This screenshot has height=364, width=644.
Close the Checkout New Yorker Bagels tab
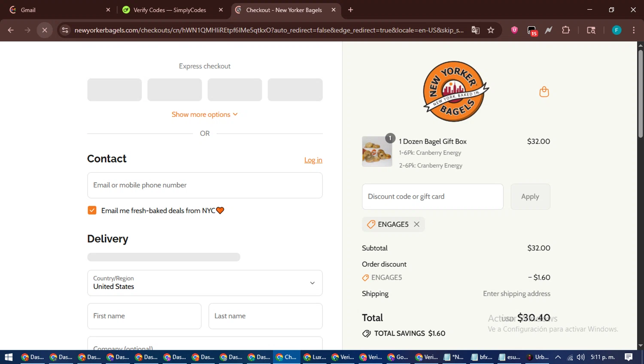pos(334,10)
